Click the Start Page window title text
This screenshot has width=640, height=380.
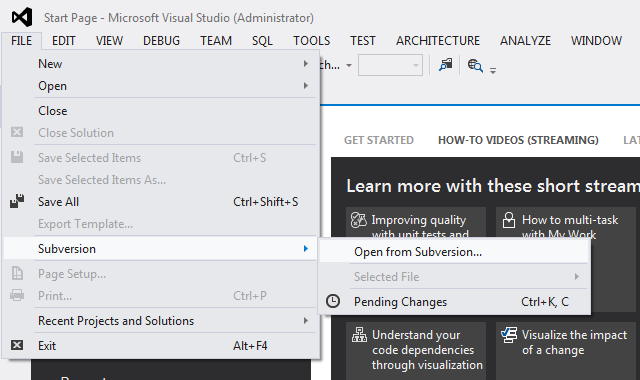pyautogui.click(x=179, y=18)
